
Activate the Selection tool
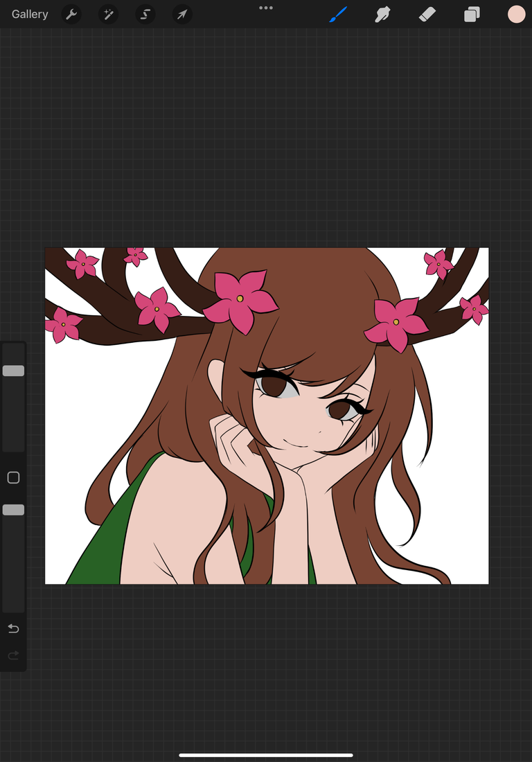pos(145,15)
